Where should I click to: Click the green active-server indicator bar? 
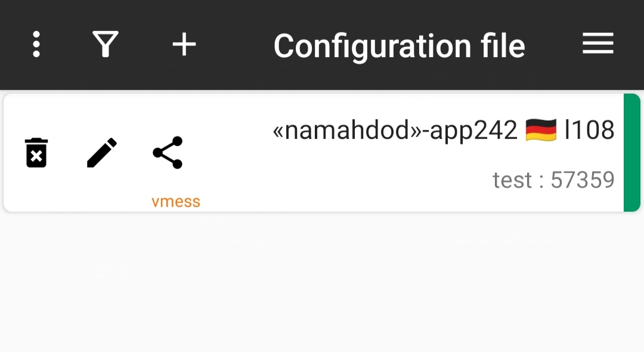tap(631, 153)
